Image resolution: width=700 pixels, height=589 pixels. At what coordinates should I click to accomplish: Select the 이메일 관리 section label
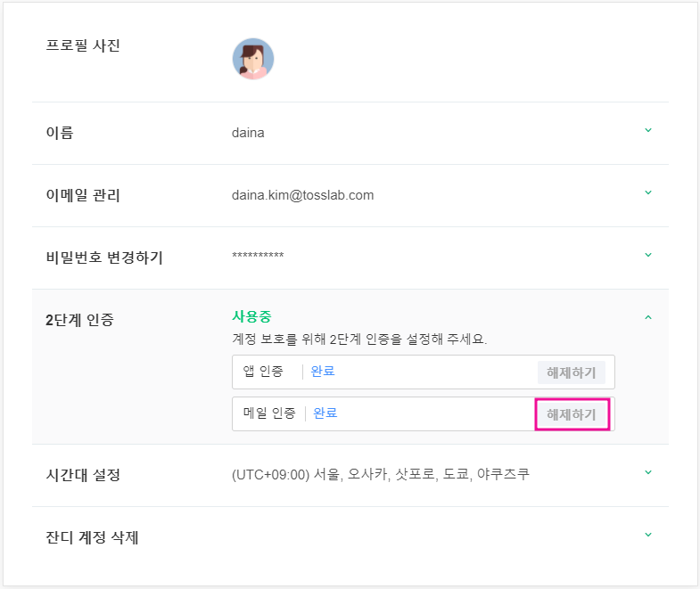pos(83,195)
